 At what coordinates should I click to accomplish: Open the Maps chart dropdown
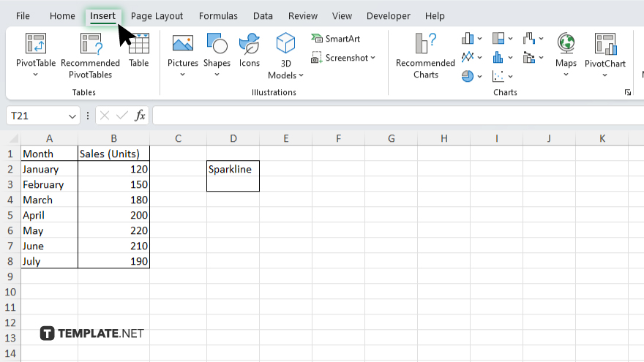tap(565, 75)
